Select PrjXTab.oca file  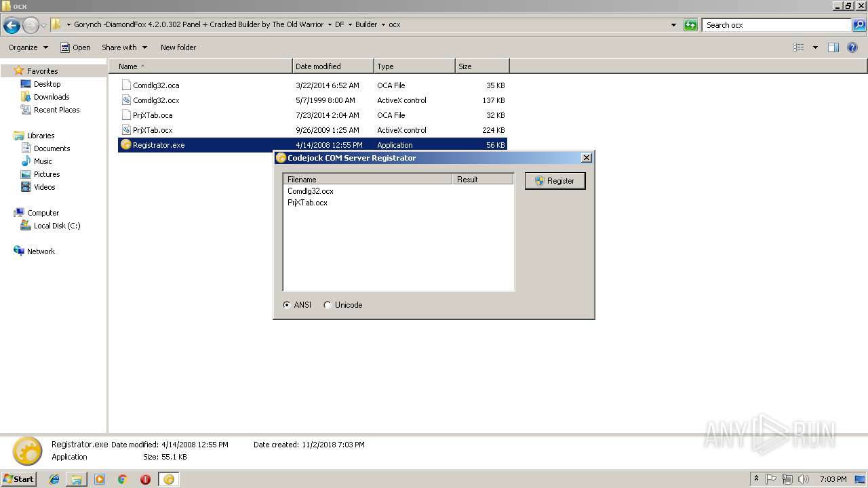pyautogui.click(x=313, y=115)
